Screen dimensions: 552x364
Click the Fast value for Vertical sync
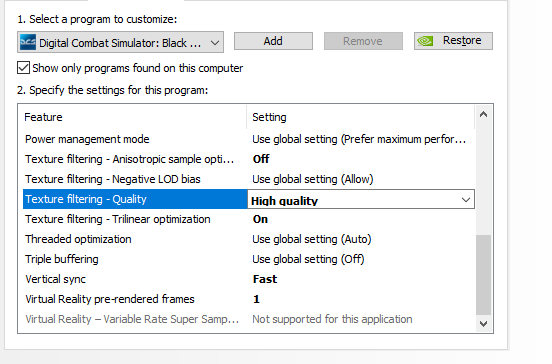[x=265, y=279]
